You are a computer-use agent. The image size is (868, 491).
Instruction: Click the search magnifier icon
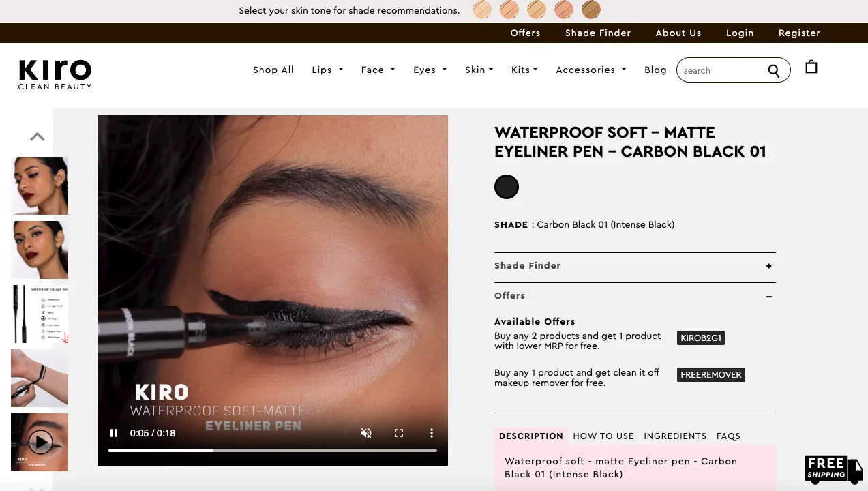click(x=773, y=70)
